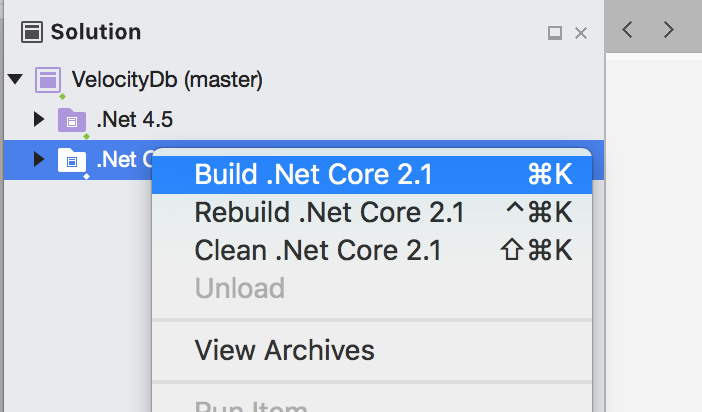Navigate back with left chevron

[x=627, y=30]
